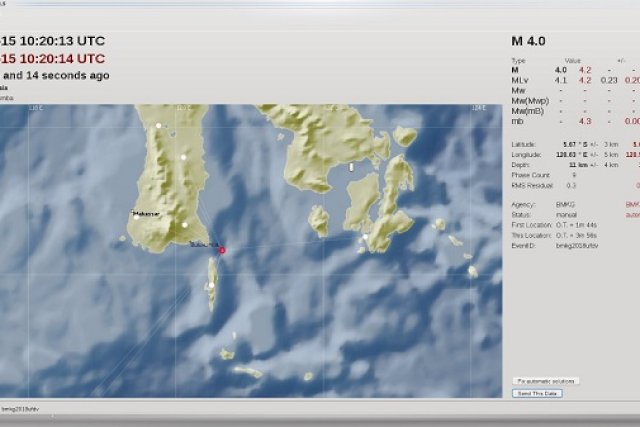Click the station marker on Selayar island

211,285
